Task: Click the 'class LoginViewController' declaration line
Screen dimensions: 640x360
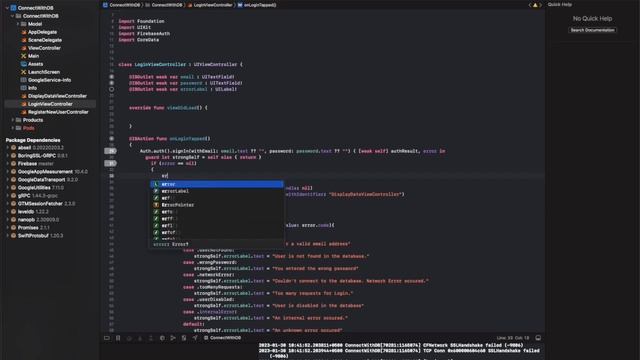Action: pos(180,64)
